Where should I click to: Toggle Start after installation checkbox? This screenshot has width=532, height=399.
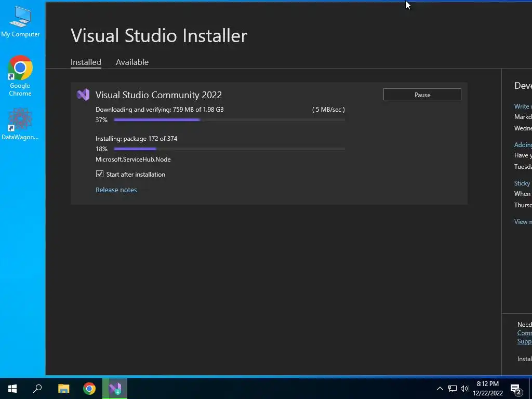99,174
